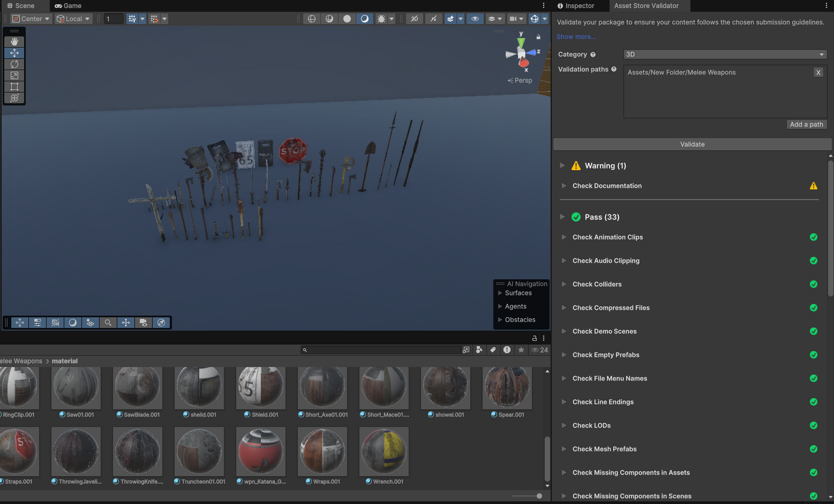Select the Wrench.001 material thumbnail

[384, 452]
